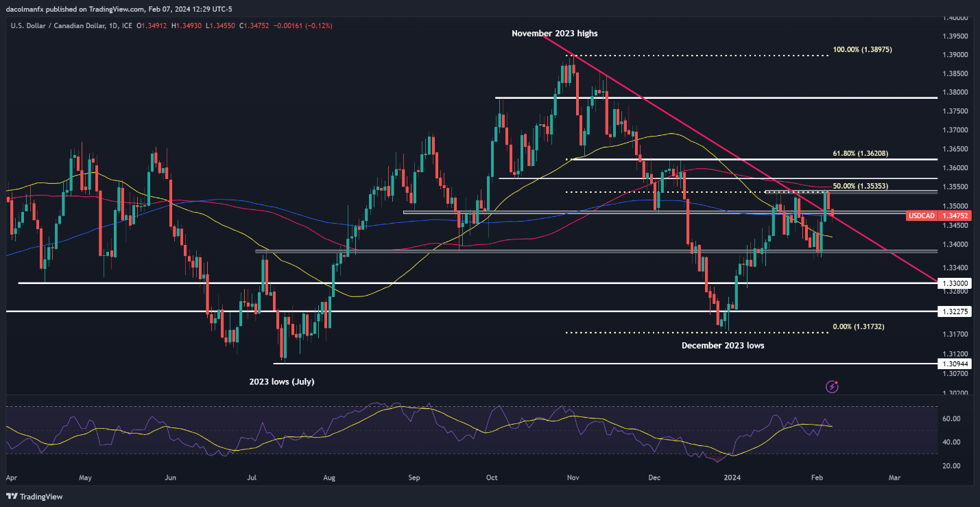Click 1.31700 on the price axis

[955, 334]
